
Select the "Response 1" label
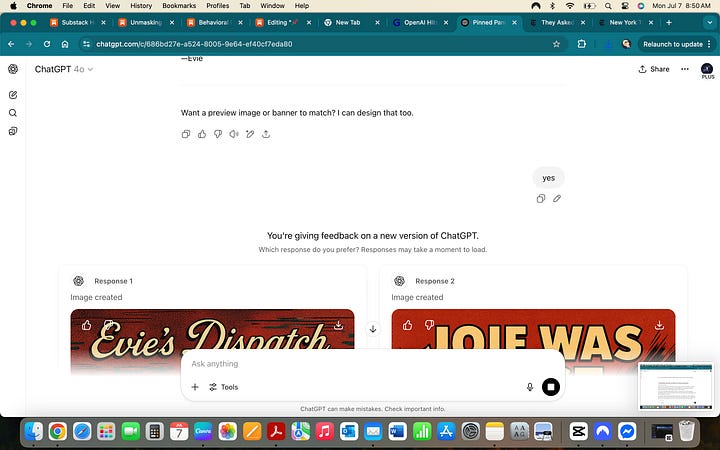click(113, 281)
